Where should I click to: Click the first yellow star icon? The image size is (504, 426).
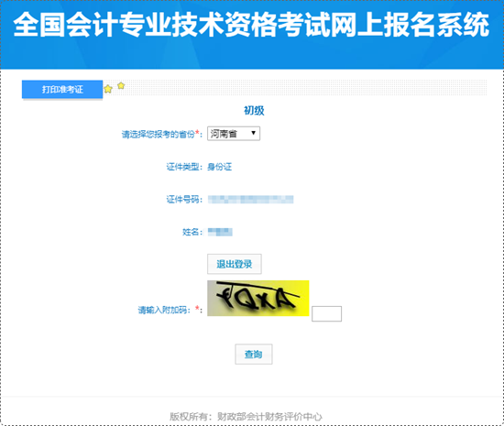tap(108, 89)
